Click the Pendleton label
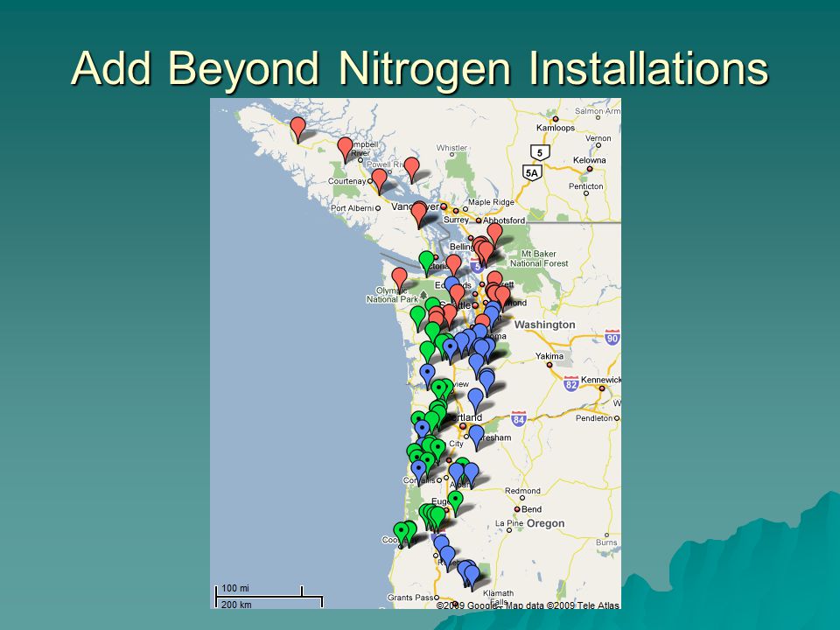The height and width of the screenshot is (630, 840). [x=594, y=418]
